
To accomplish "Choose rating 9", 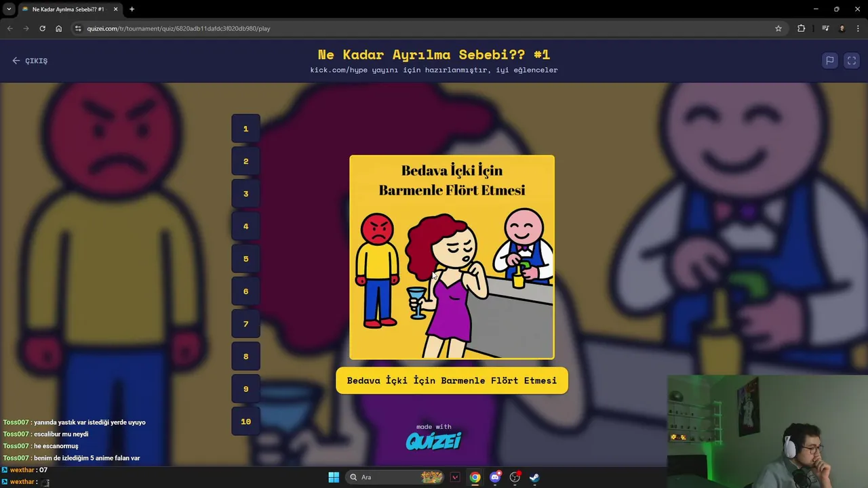I will (245, 389).
